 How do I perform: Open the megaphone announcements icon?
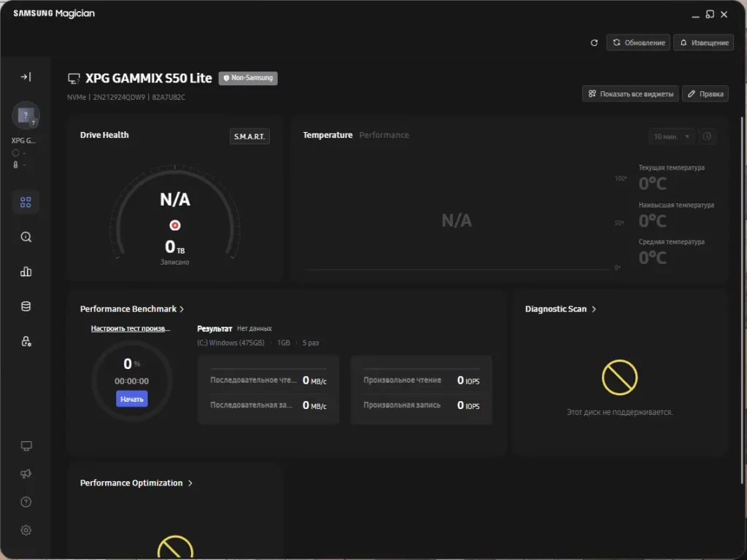click(26, 474)
